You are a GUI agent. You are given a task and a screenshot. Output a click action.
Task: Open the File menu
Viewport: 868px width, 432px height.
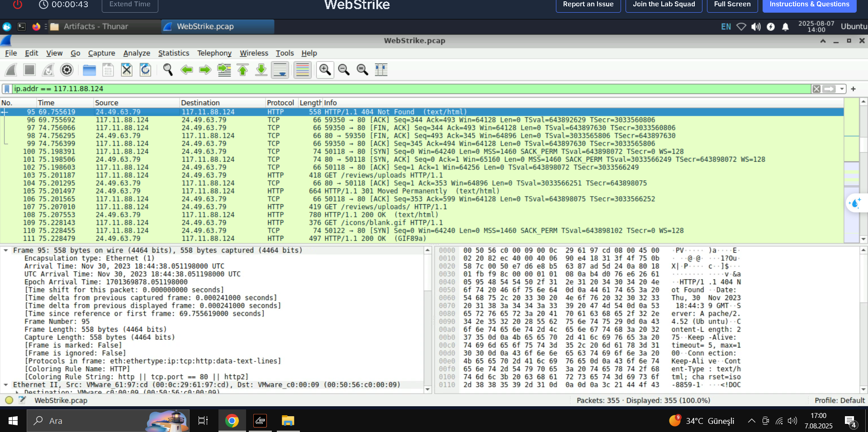(11, 53)
